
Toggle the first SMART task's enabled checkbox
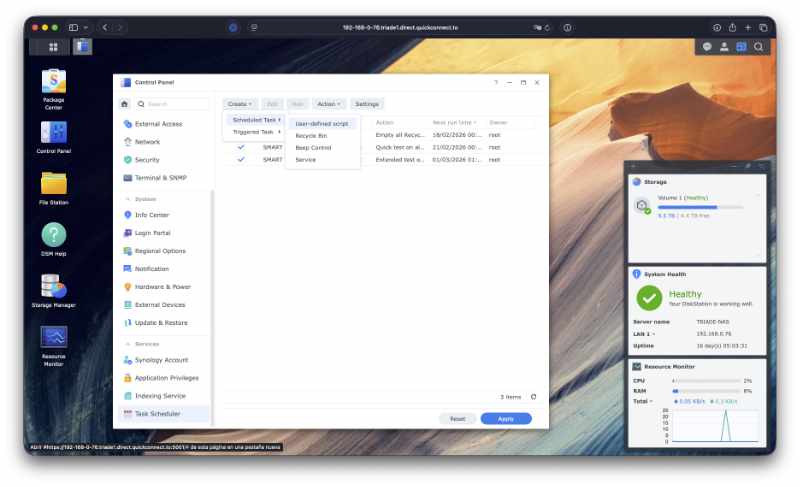(x=241, y=147)
